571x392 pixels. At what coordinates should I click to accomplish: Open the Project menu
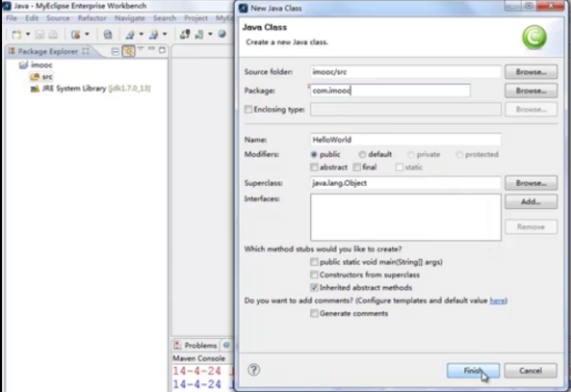click(195, 18)
